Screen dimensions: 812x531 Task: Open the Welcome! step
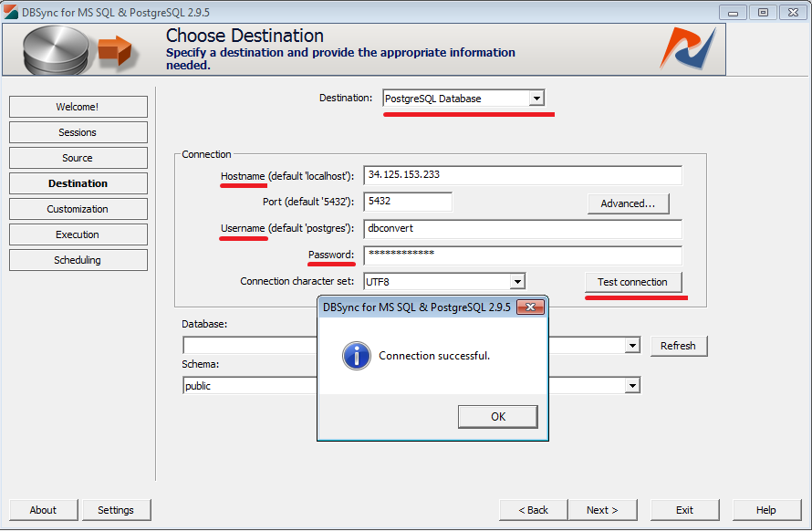point(78,107)
